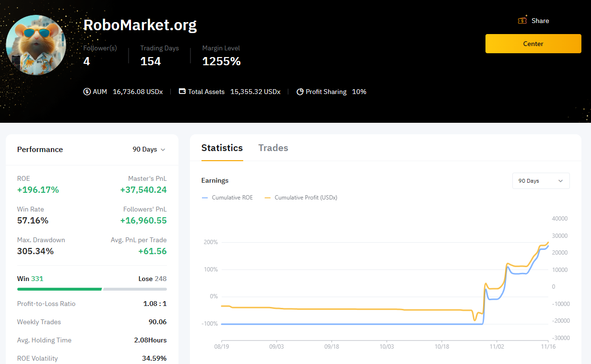Open the Earnings 90 Days period selector
This screenshot has width=591, height=364.
[x=541, y=181]
